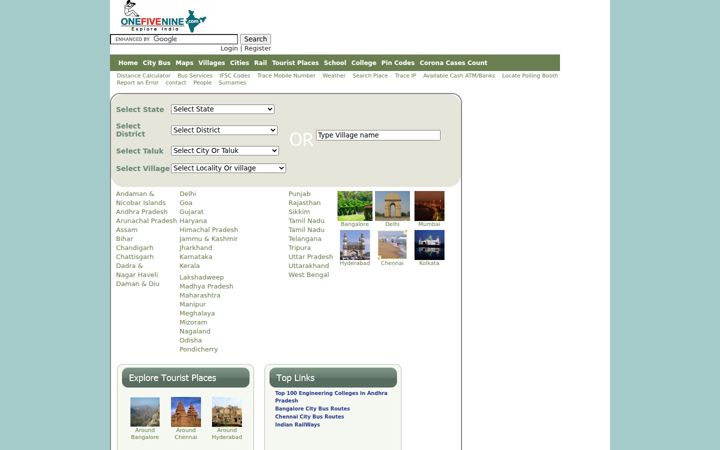This screenshot has height=450, width=720.
Task: Click the Search button
Action: tap(255, 39)
